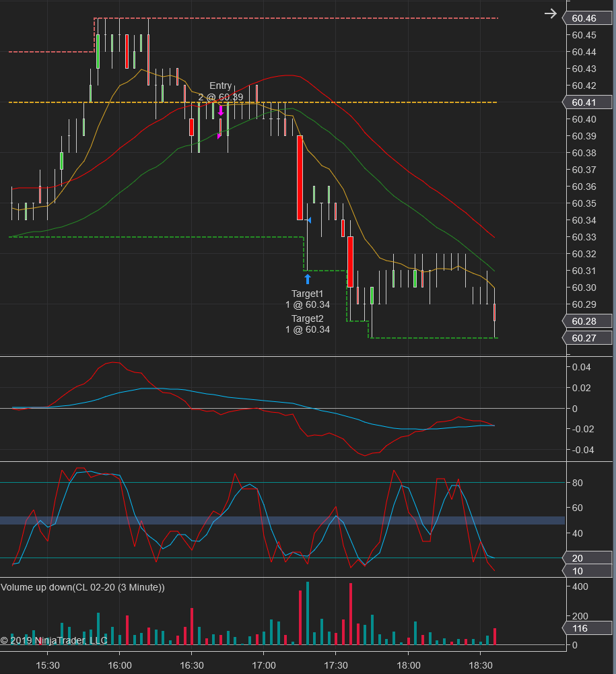The image size is (616, 674).
Task: Select the Entry 2 @ 60.39 label
Action: pyautogui.click(x=221, y=92)
